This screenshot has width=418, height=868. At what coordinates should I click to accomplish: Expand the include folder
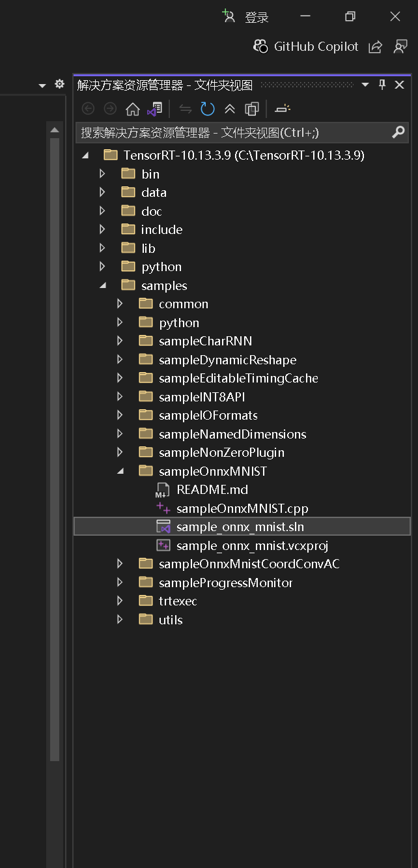102,229
